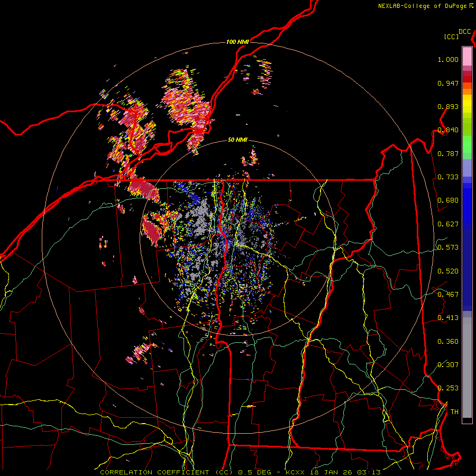The height and width of the screenshot is (476, 476).
Task: Click the Correlation Coefficient KCXX caption text
Action: tap(240, 472)
